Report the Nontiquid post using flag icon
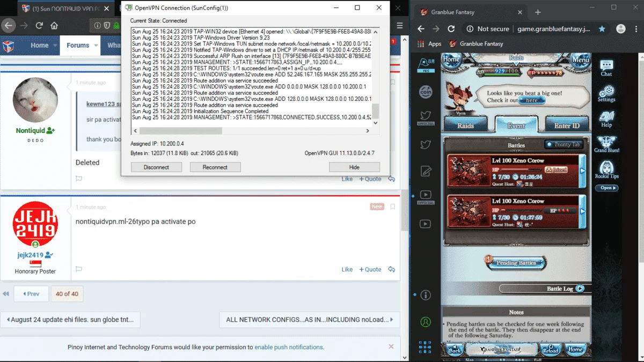This screenshot has width=644, height=362. pos(78,179)
